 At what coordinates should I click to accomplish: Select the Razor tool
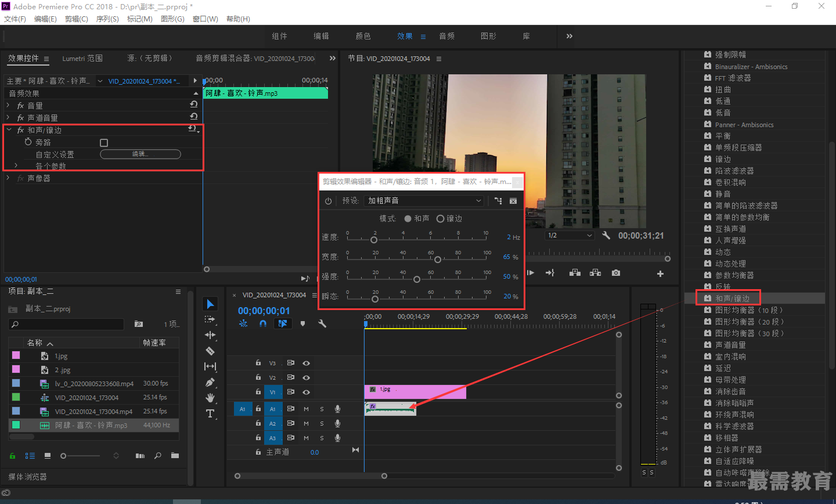click(210, 351)
